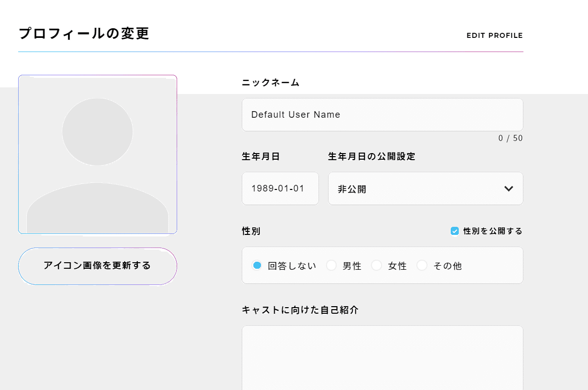Click the avatar placeholder image
The width and height of the screenshot is (588, 390).
[97, 154]
